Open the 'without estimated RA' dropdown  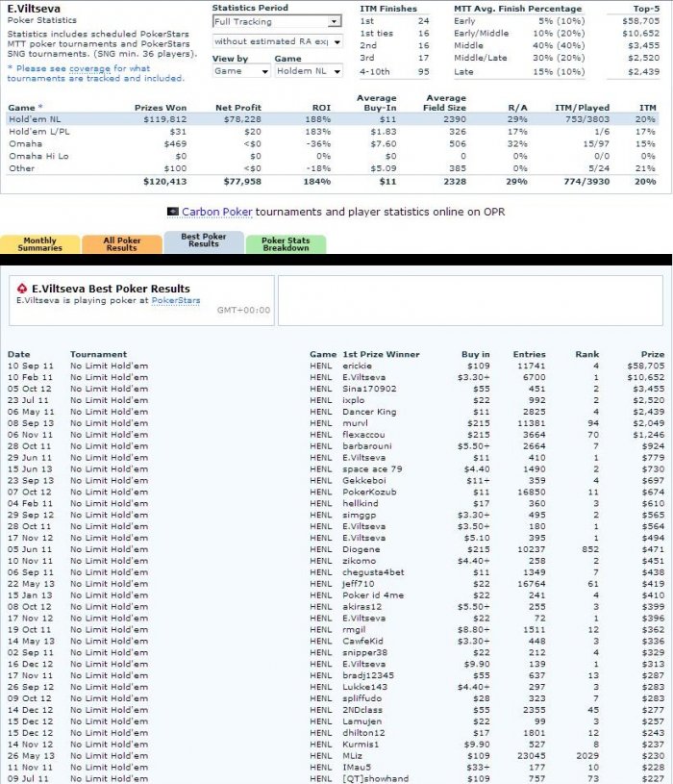pyautogui.click(x=277, y=41)
